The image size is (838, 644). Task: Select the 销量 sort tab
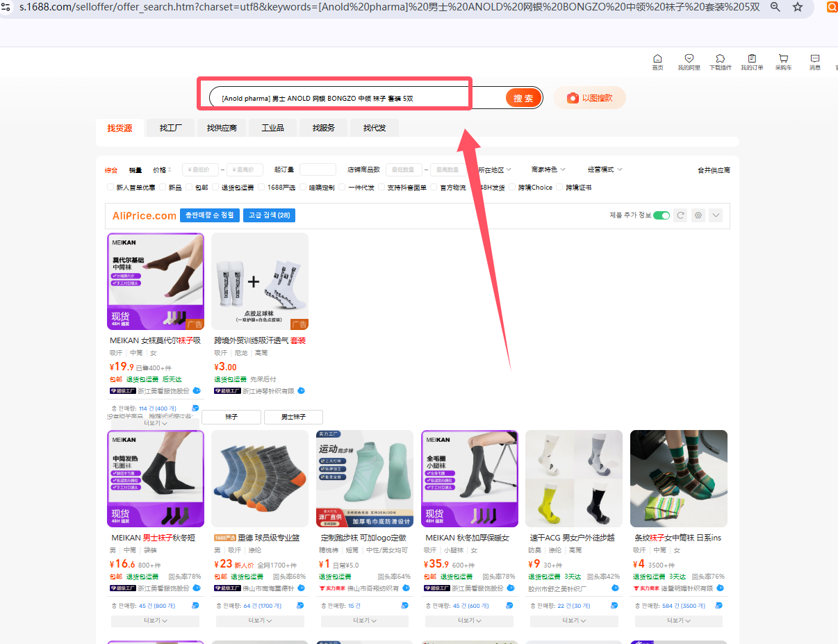[135, 170]
